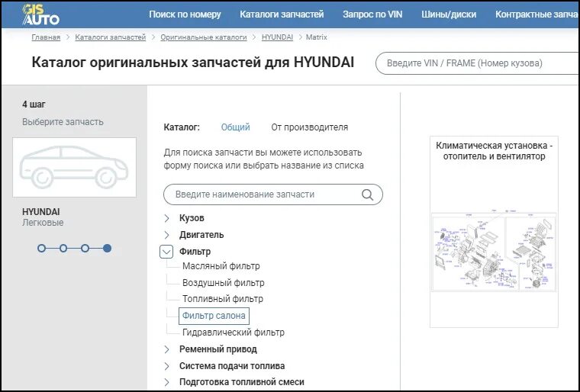The width and height of the screenshot is (580, 392).
Task: Click Система подачи топлива label
Action: 232,366
